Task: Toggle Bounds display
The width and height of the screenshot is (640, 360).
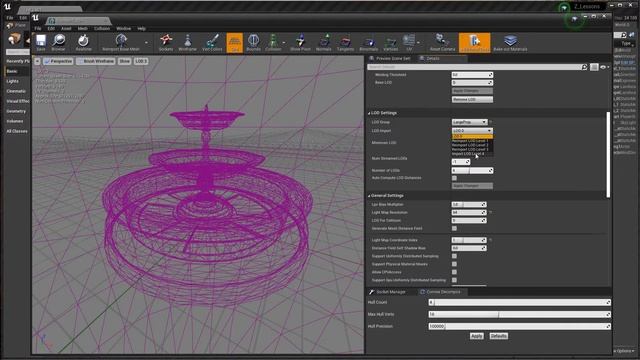Action: 253,42
